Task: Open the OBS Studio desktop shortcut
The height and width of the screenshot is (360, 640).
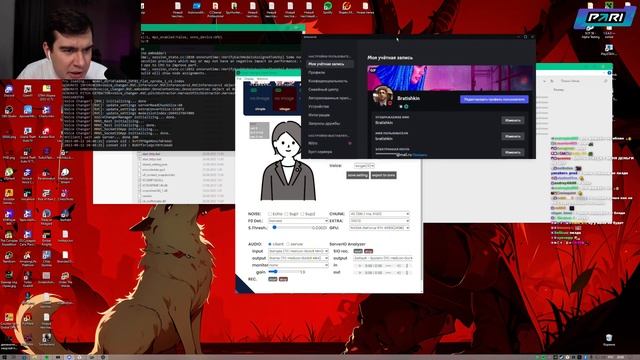Action: point(9,111)
